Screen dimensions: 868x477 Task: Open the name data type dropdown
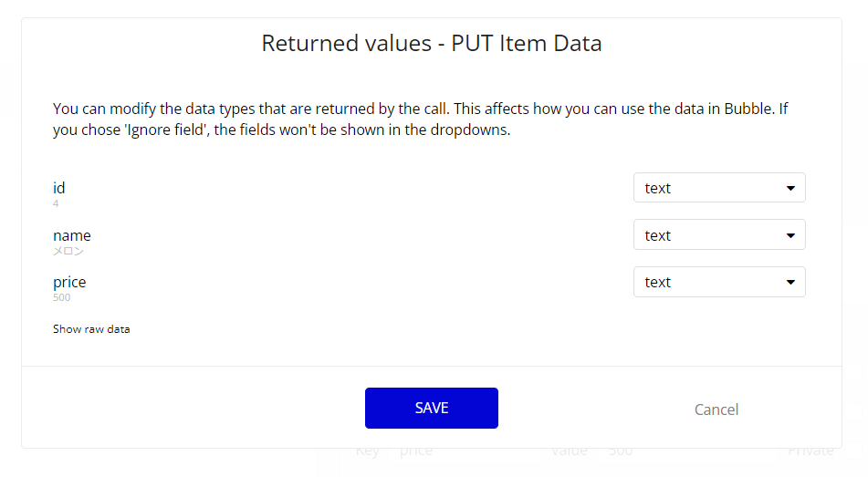(x=718, y=235)
